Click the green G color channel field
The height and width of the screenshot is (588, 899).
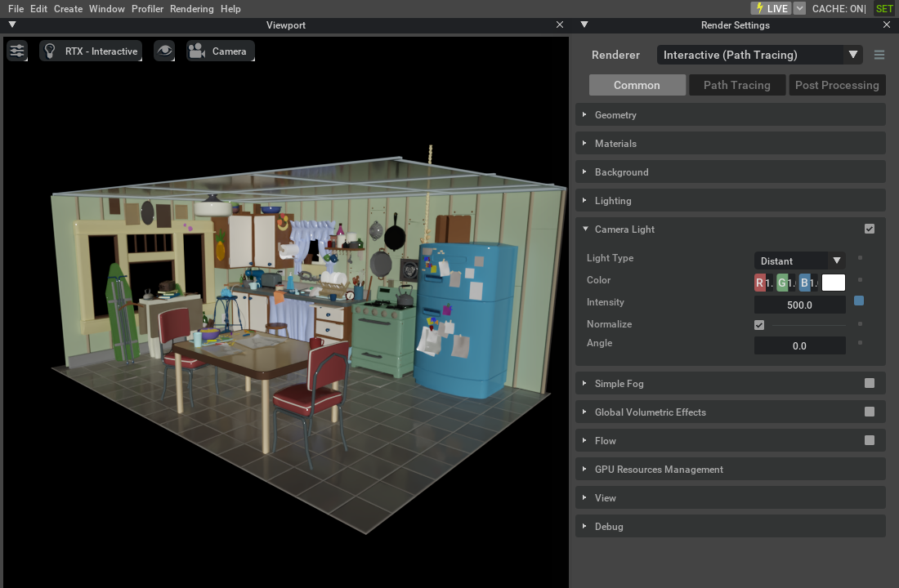pos(786,283)
